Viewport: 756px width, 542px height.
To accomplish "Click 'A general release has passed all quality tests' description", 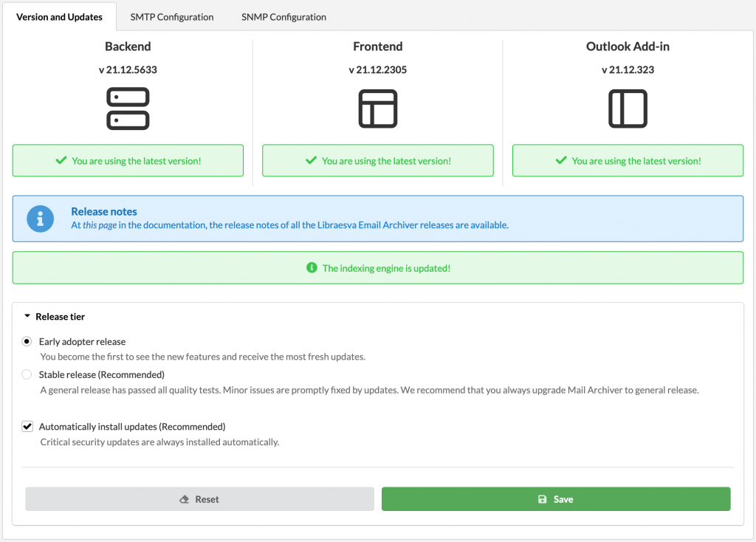I will (x=369, y=390).
